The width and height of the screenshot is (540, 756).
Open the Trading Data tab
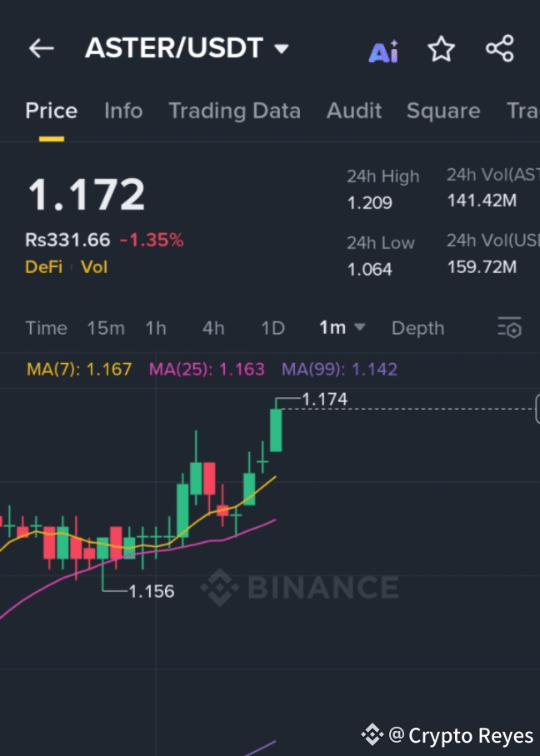234,111
